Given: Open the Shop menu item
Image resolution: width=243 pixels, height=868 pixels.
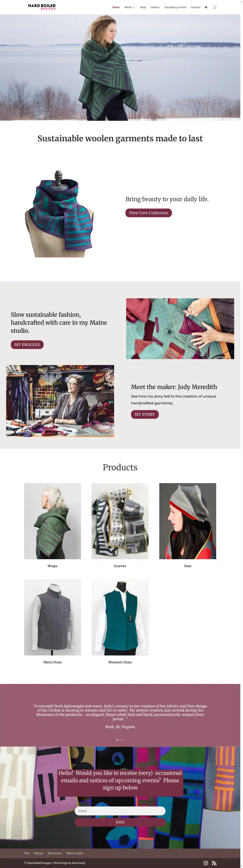Looking at the screenshot, I should 143,7.
